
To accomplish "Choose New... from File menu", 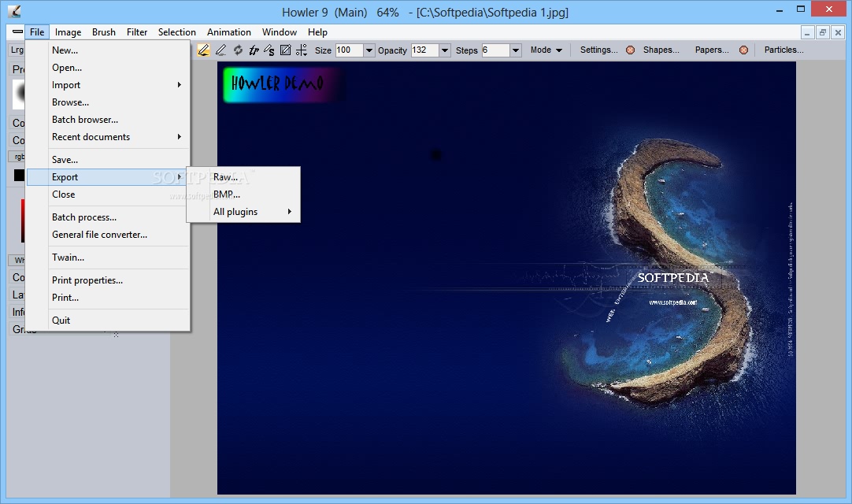I will point(108,50).
